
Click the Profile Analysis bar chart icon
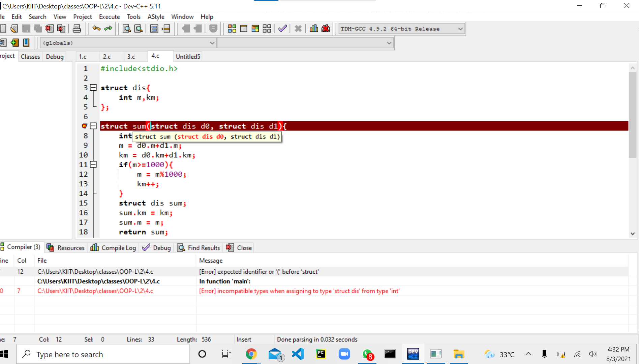[x=314, y=29]
